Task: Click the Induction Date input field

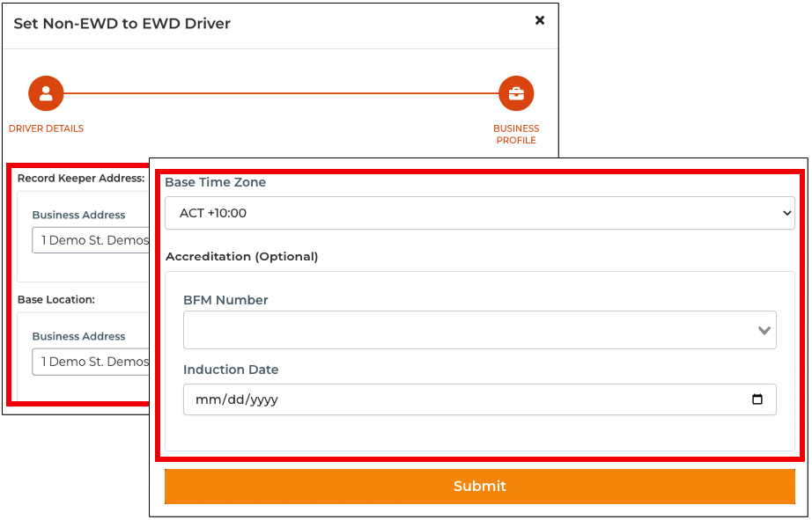Action: tap(479, 399)
